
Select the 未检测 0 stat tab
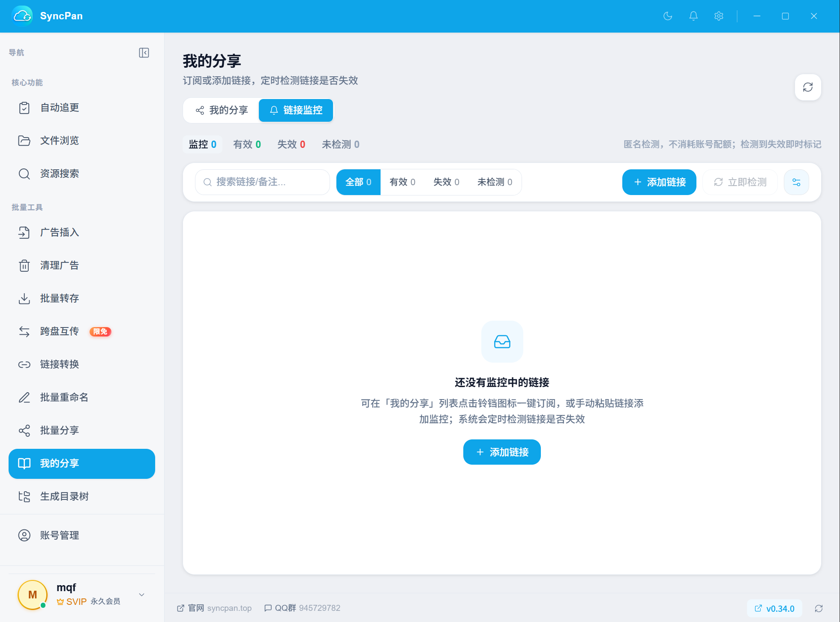pos(341,144)
